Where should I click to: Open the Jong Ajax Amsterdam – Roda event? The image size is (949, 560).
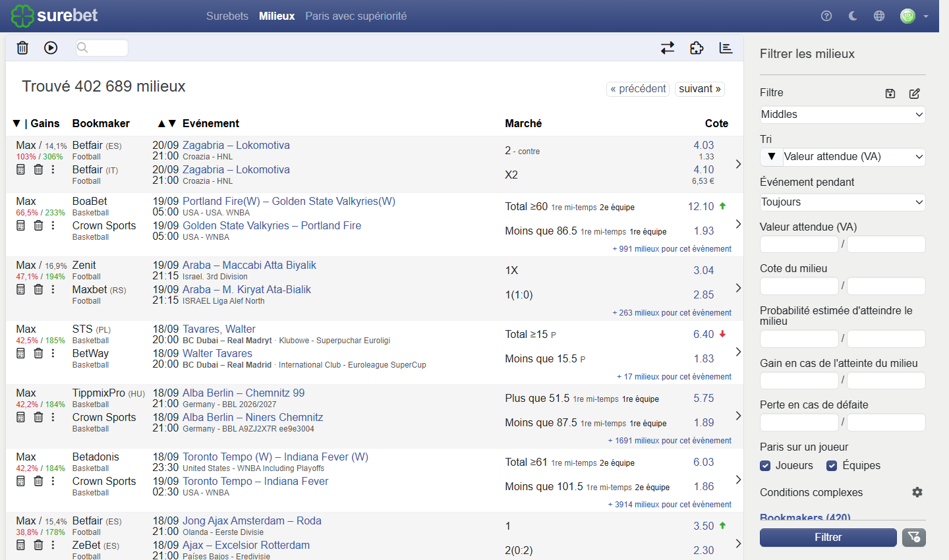(x=252, y=521)
